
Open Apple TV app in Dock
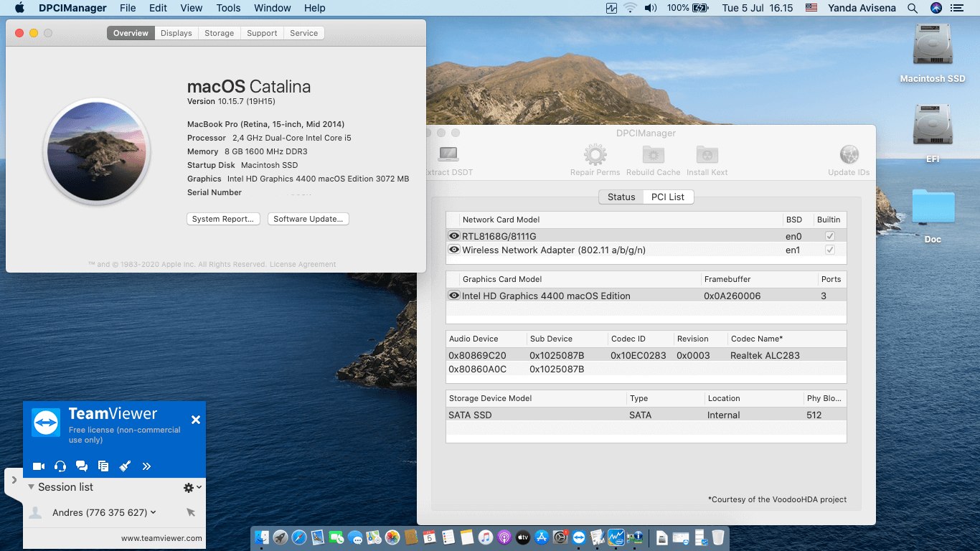pyautogui.click(x=522, y=537)
